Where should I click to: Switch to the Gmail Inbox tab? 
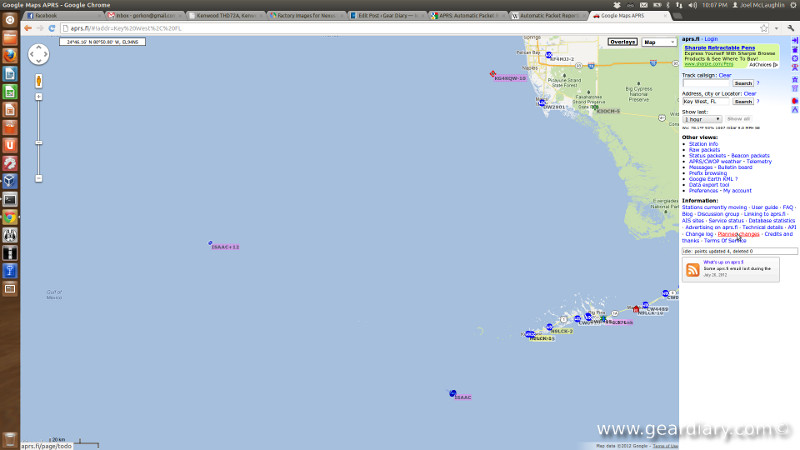pos(145,16)
